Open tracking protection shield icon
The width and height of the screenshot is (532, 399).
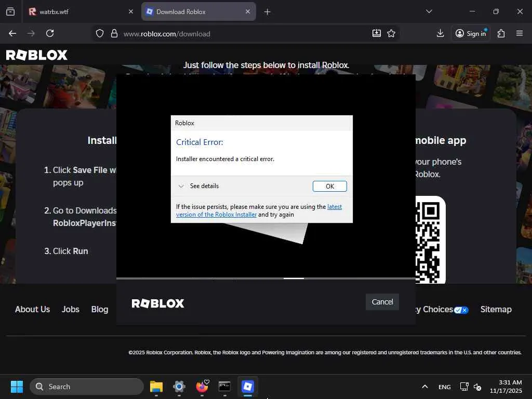(99, 34)
